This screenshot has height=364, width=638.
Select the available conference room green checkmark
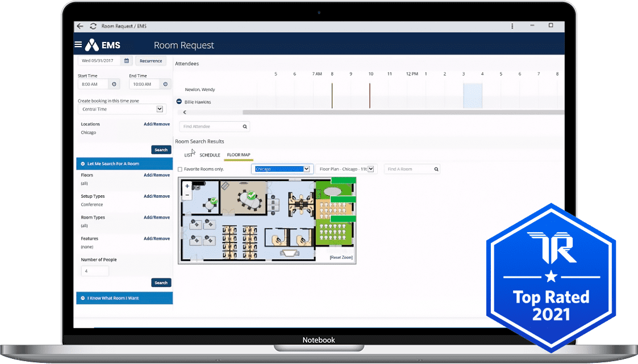(x=252, y=195)
